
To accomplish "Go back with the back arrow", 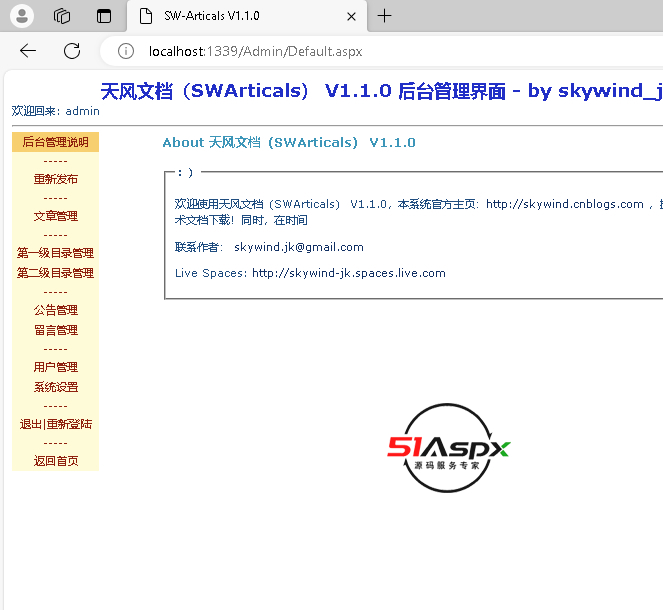I will click(28, 51).
